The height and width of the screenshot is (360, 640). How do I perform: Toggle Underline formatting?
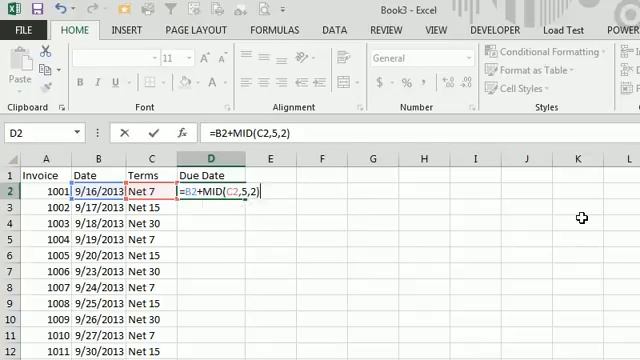(116, 82)
